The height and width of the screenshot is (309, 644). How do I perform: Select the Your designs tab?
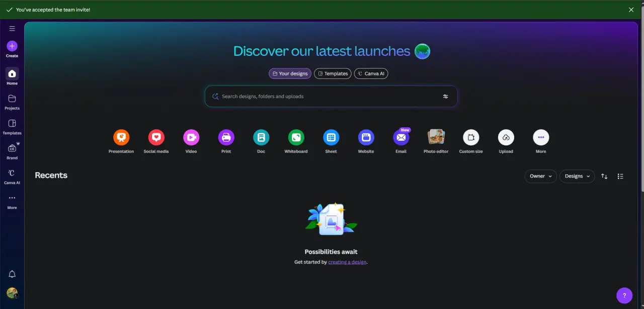[x=290, y=73]
